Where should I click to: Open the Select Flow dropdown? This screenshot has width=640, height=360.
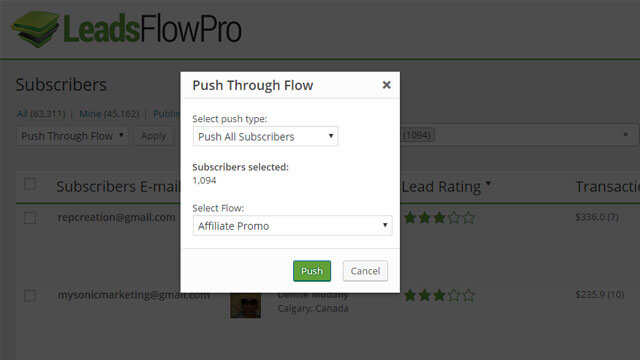(292, 226)
